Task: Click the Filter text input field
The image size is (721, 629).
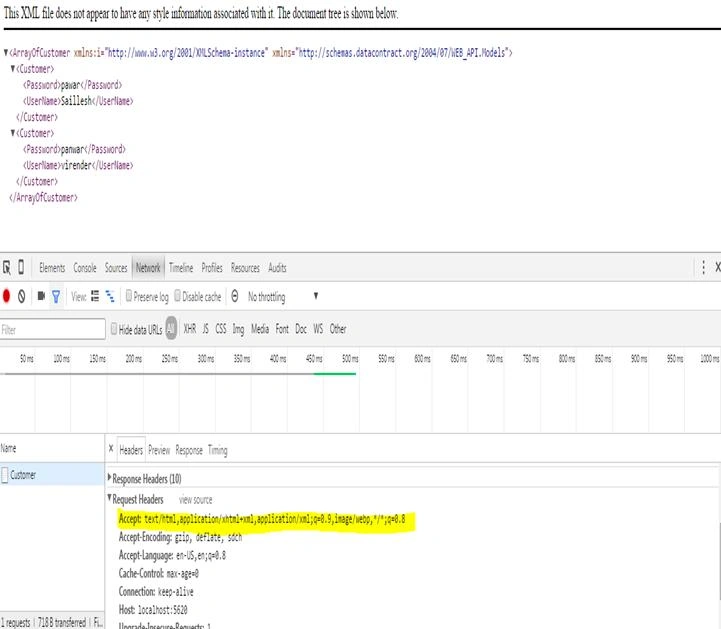Action: [x=52, y=329]
